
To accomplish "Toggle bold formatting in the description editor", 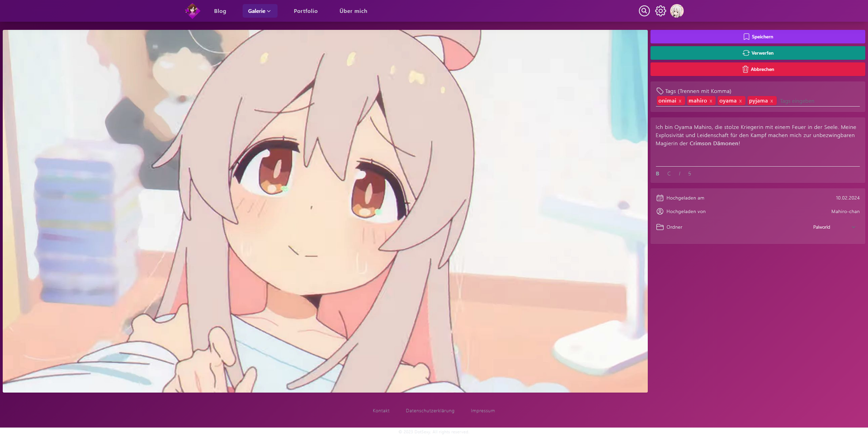I will 658,174.
